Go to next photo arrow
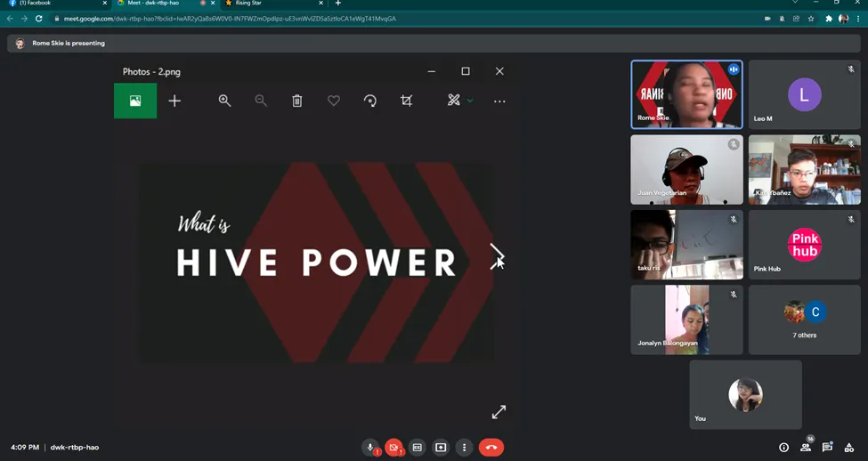 (497, 255)
